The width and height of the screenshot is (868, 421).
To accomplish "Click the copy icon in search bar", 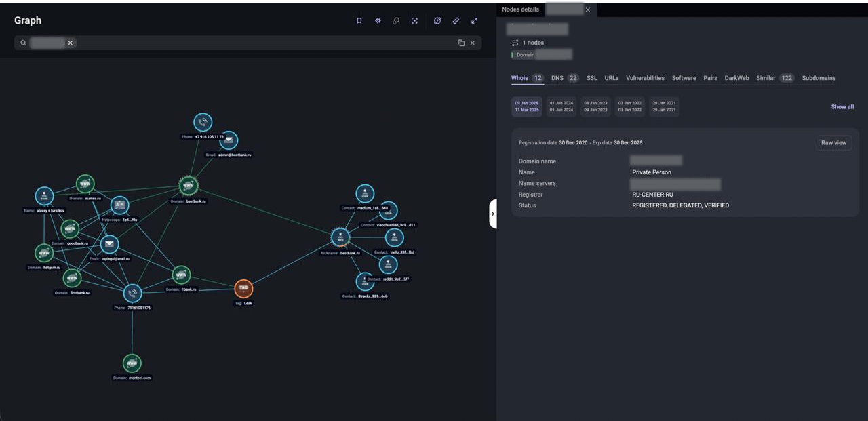I will click(461, 43).
